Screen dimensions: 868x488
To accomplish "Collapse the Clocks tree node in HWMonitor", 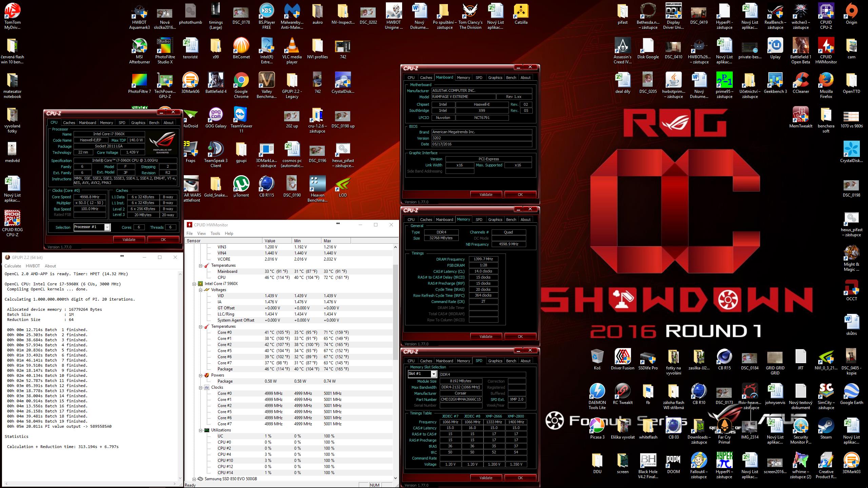I will (200, 387).
